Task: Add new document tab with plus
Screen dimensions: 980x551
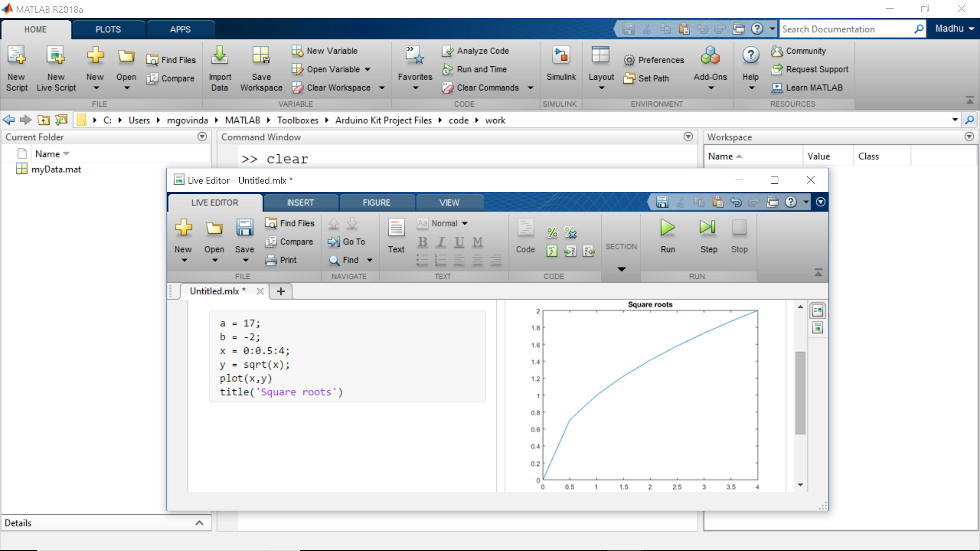Action: [281, 291]
